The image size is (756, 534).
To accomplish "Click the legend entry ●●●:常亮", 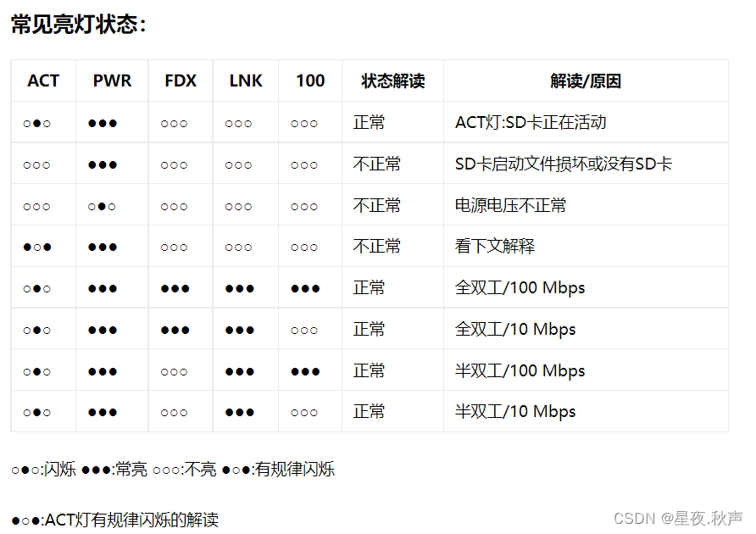I will coord(114,469).
